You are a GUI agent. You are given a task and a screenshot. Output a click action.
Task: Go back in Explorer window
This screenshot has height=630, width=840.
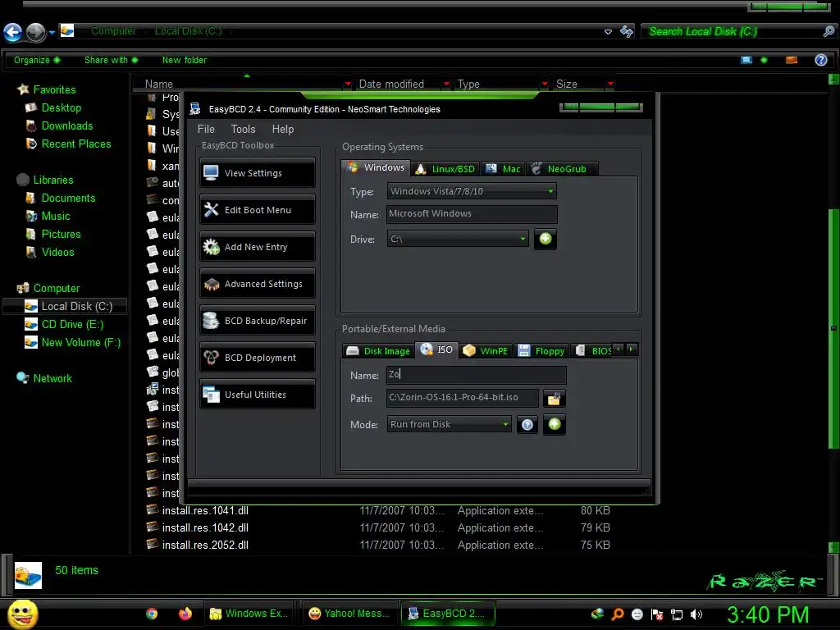point(13,32)
